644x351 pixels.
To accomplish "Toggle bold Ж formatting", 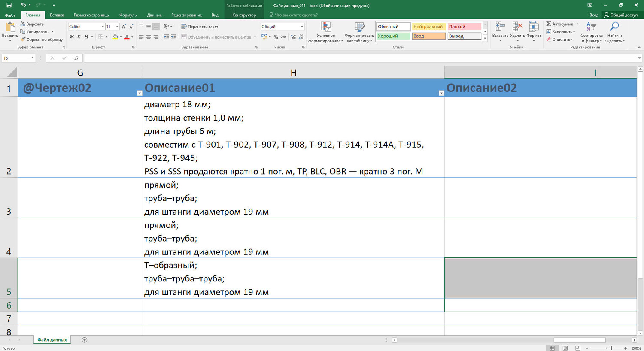I will coord(72,37).
